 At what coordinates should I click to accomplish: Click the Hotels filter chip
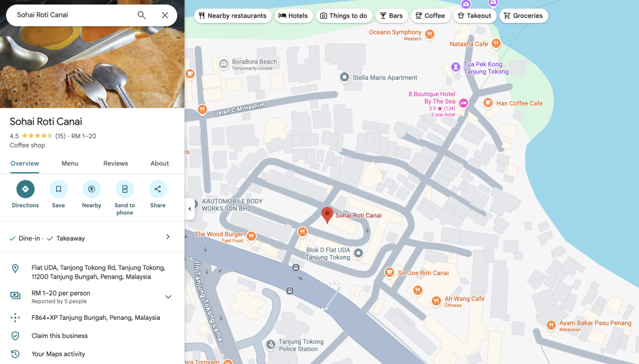(293, 16)
